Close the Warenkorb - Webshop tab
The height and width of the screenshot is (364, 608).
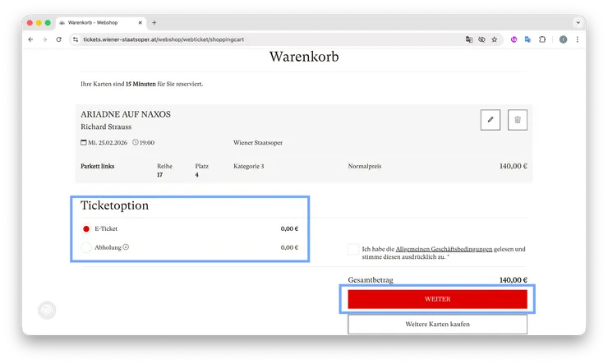tap(140, 23)
